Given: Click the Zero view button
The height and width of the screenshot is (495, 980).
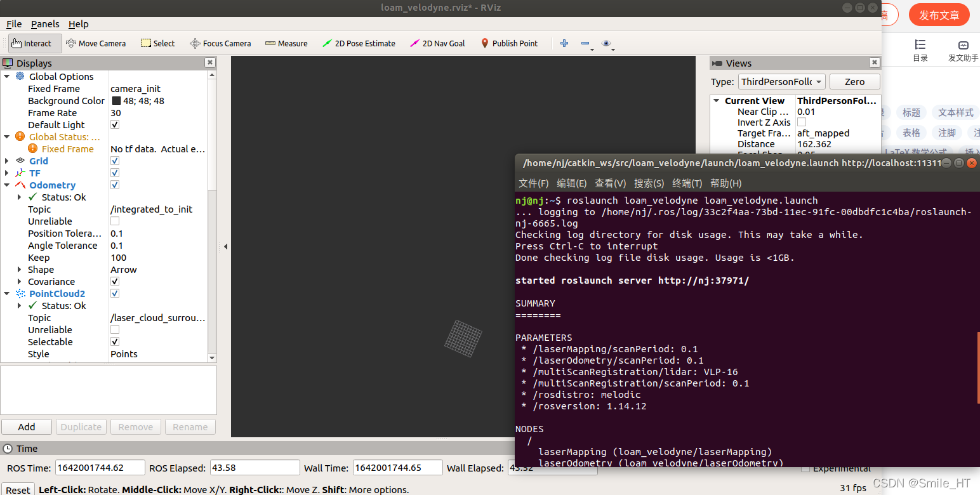Looking at the screenshot, I should (x=854, y=81).
